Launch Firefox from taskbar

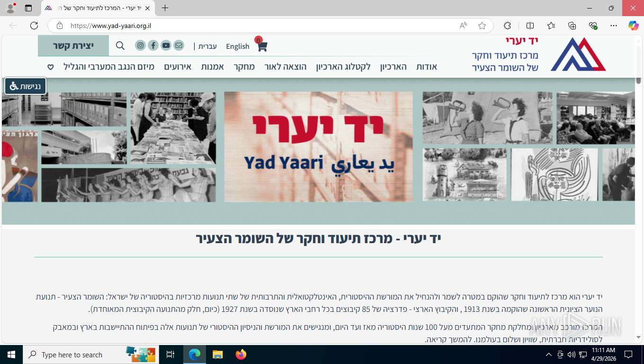241,355
